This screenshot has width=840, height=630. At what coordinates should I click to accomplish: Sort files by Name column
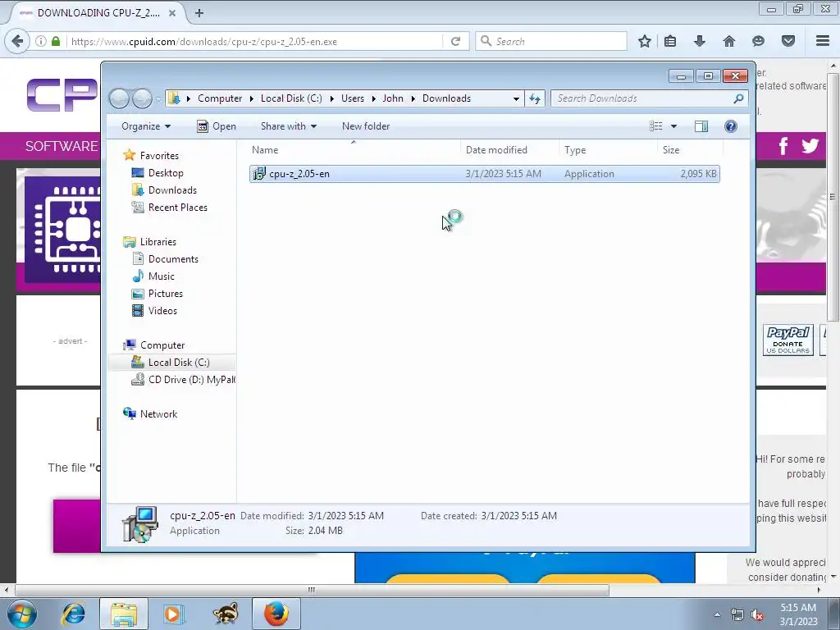coord(354,150)
